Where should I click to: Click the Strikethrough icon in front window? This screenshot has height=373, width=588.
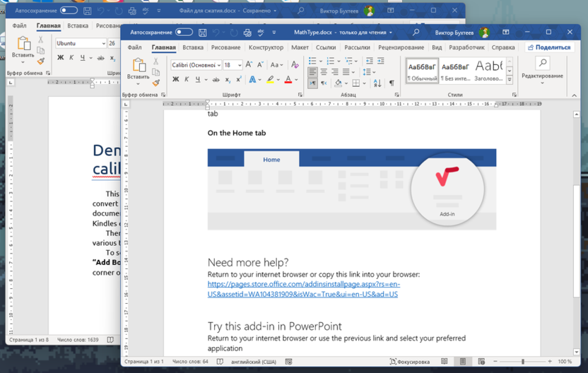click(x=218, y=80)
